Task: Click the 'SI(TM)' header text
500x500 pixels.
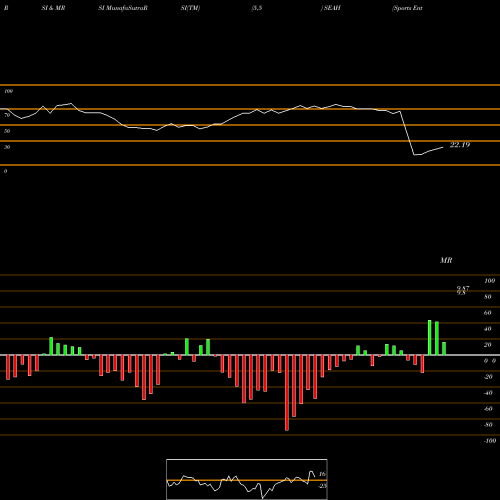Action: 190,8
